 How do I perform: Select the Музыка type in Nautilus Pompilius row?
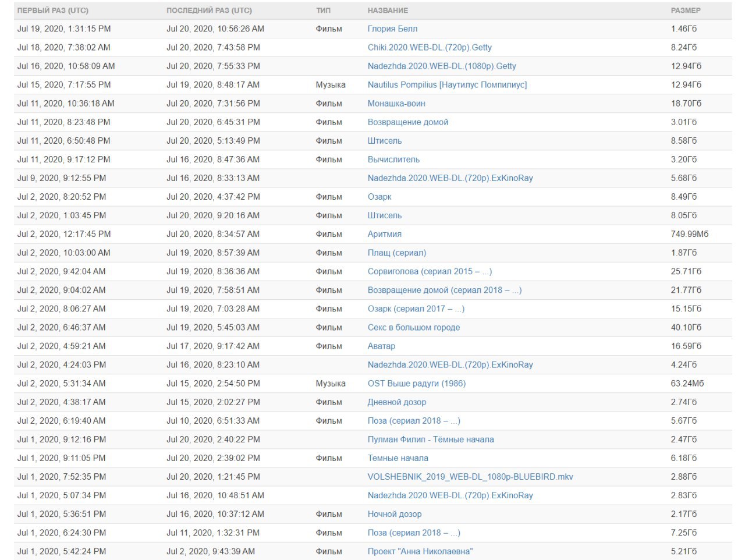point(331,84)
